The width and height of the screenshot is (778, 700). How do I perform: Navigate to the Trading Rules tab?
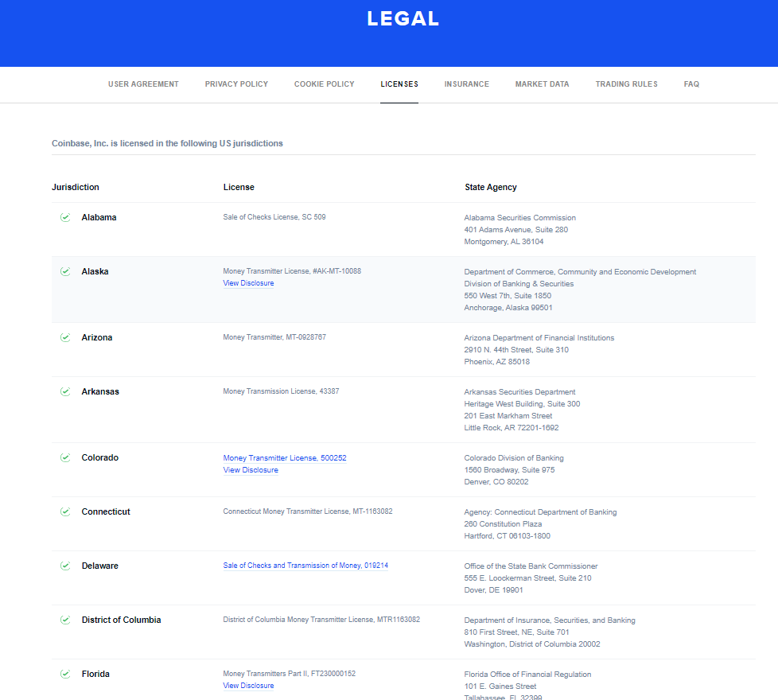click(x=626, y=84)
